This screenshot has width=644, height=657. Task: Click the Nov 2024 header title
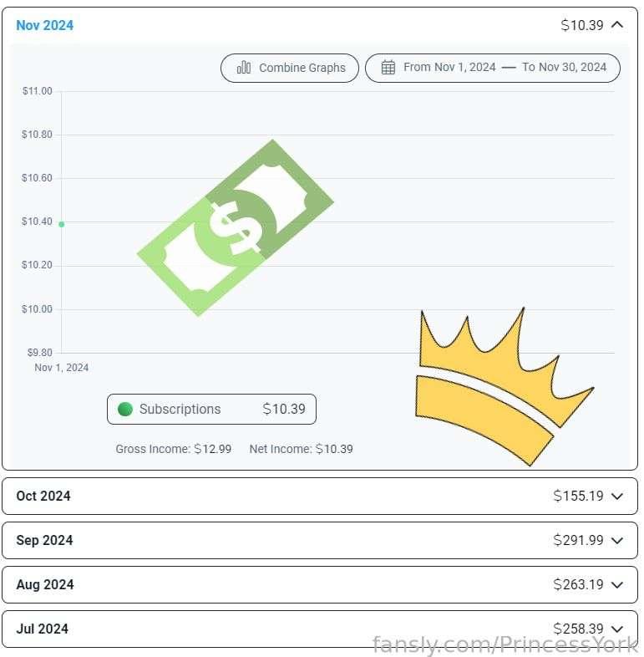click(45, 25)
